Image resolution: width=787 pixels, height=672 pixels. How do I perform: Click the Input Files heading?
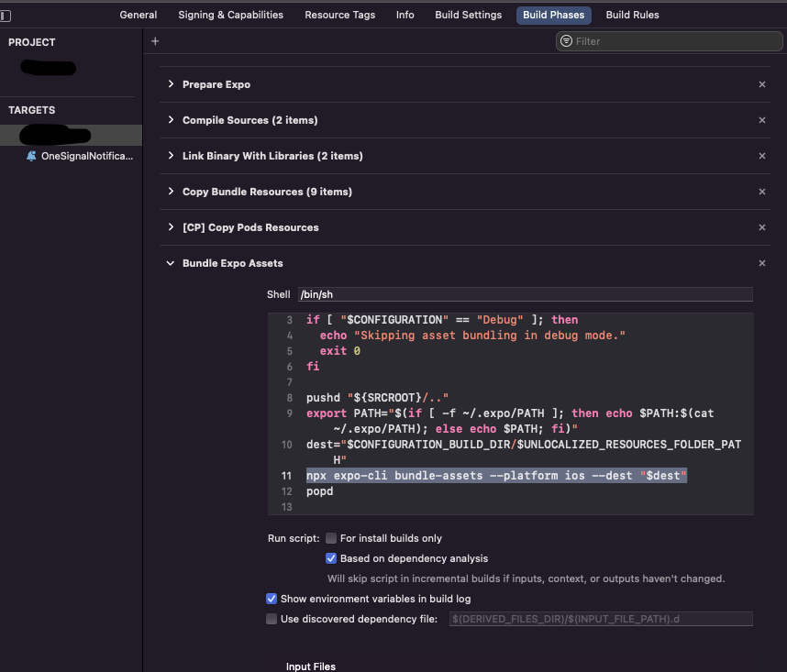coord(311,666)
